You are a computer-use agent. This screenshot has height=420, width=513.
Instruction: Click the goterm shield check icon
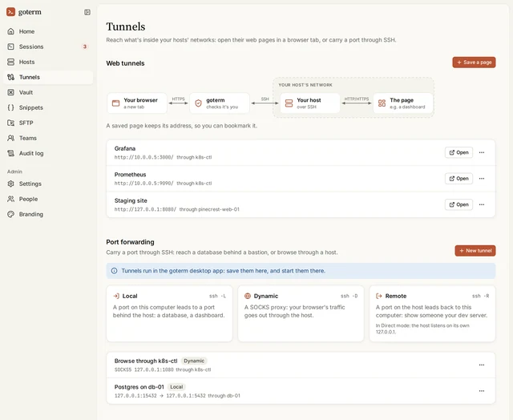point(198,103)
